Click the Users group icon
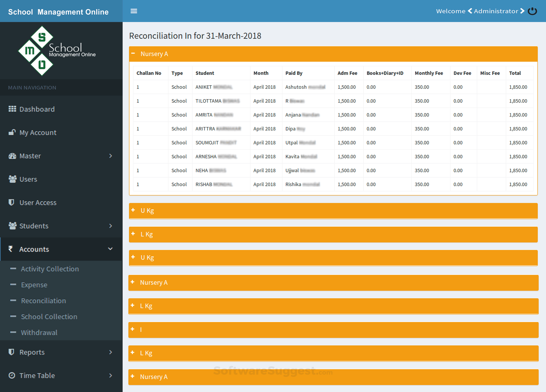Image resolution: width=546 pixels, height=392 pixels. click(x=12, y=179)
